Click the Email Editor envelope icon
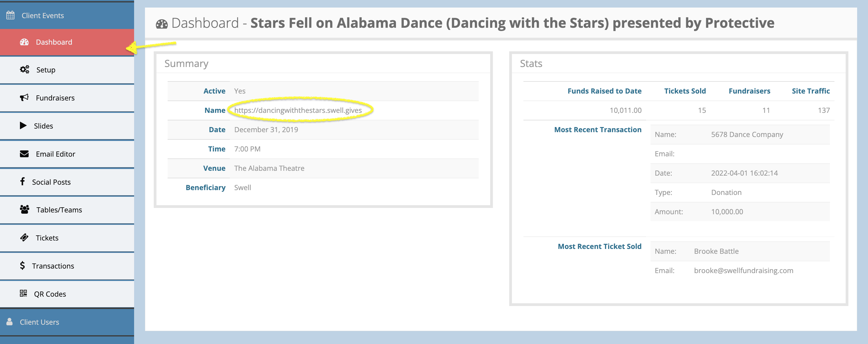 click(x=24, y=154)
